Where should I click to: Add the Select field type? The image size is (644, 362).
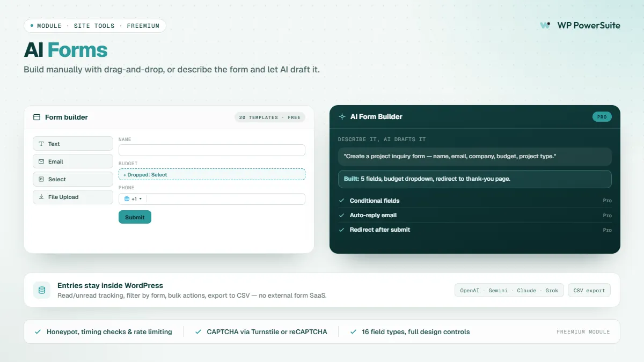(73, 179)
